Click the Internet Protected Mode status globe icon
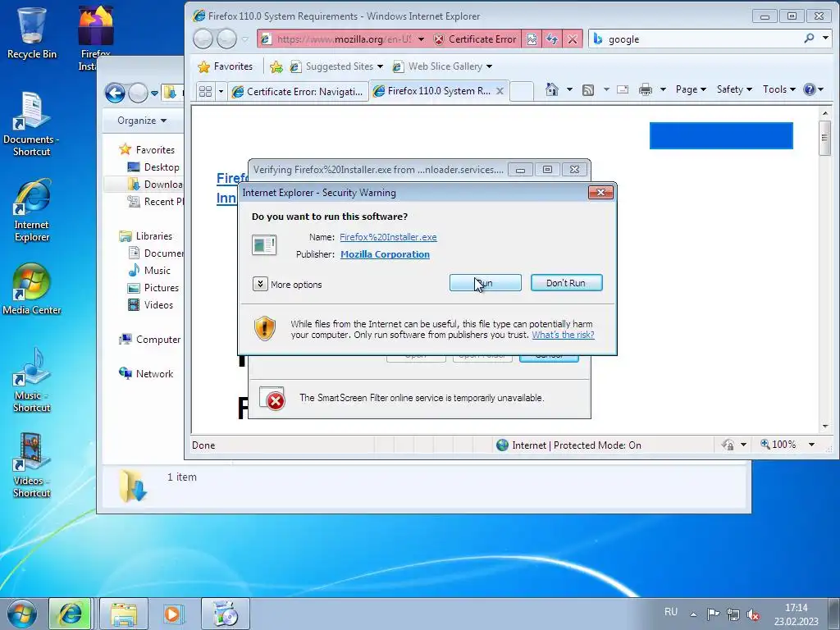The height and width of the screenshot is (630, 840). tap(502, 445)
